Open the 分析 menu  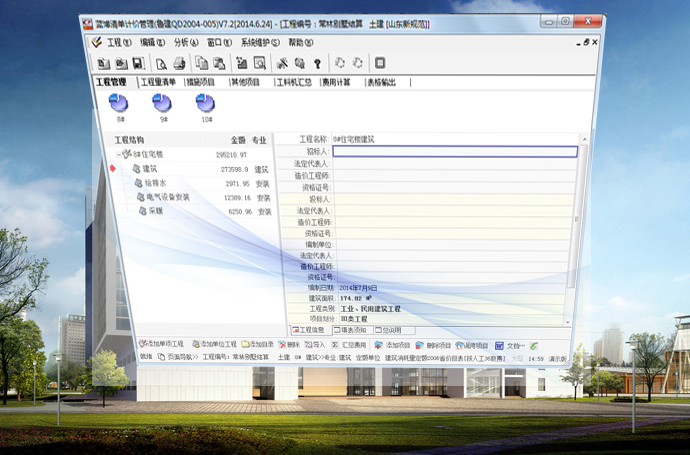pos(186,43)
